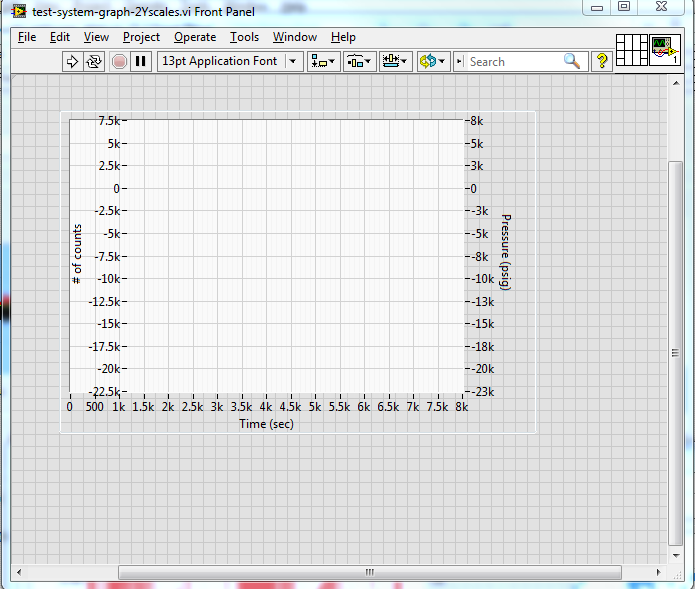Screen dimensions: 695x589
Task: Open the Window menu
Action: tap(294, 37)
